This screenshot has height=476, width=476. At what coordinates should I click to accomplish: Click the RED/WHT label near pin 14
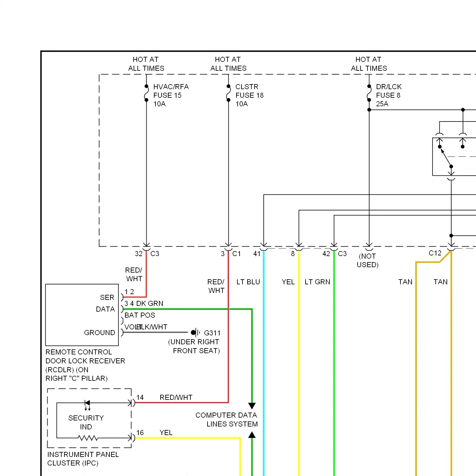[176, 397]
